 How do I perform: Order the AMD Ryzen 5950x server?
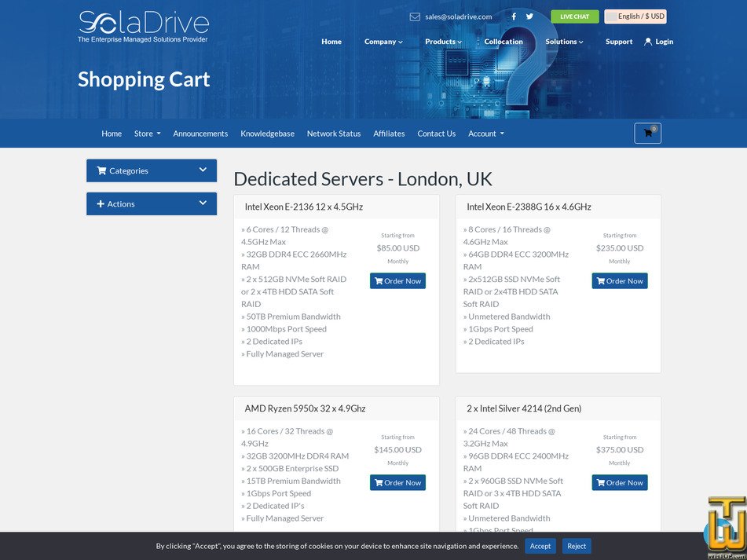(x=397, y=482)
